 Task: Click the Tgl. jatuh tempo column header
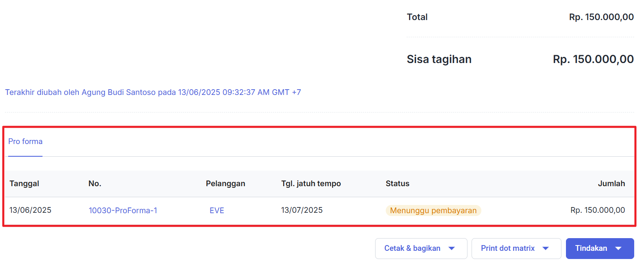point(311,184)
